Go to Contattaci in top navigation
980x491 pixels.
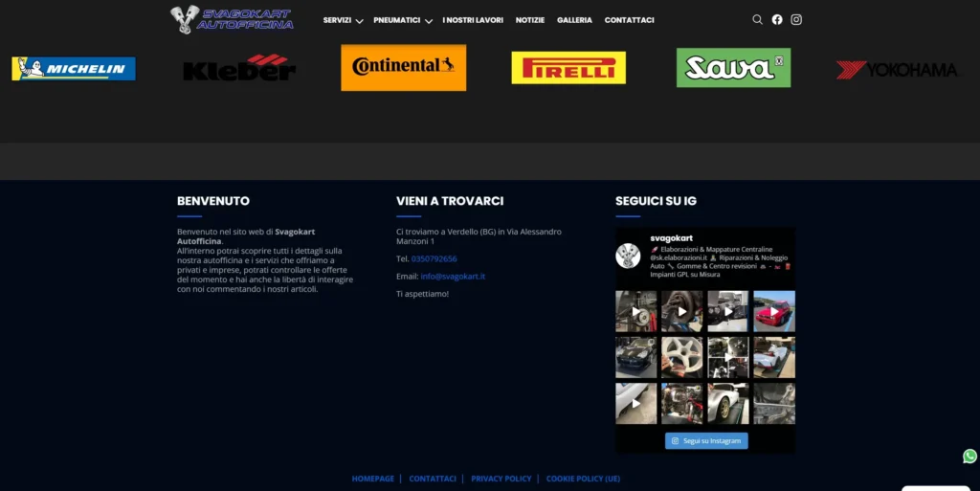(x=630, y=20)
